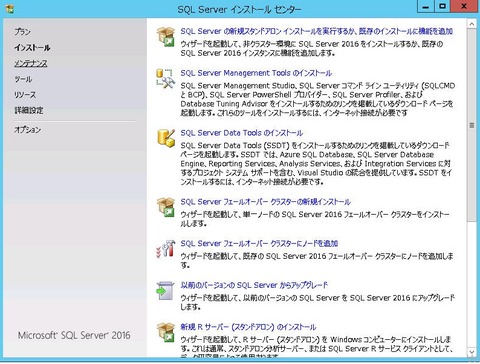Select リソース in the left sidebar

tap(25, 95)
